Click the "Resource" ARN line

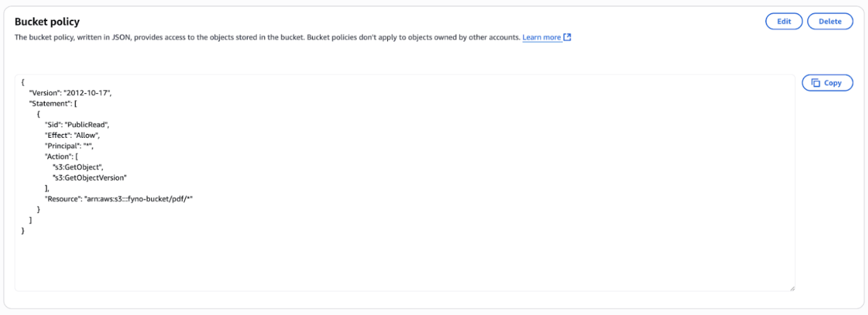119,199
